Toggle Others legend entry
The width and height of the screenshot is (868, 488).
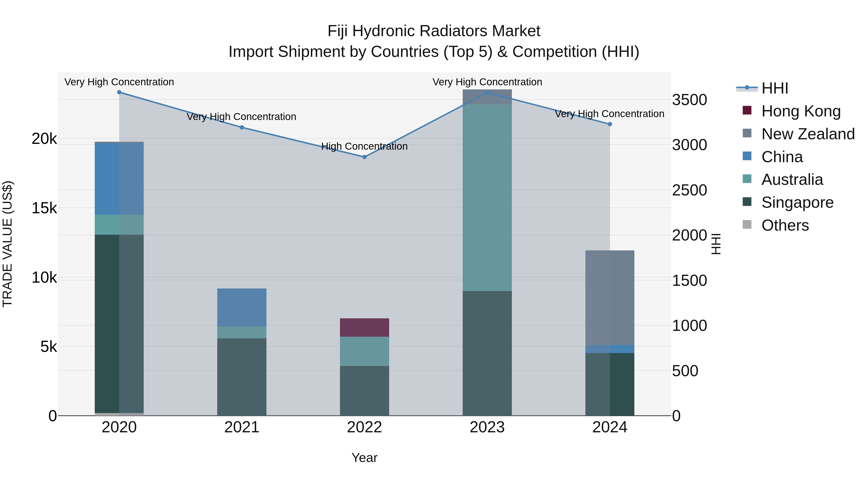click(x=775, y=225)
